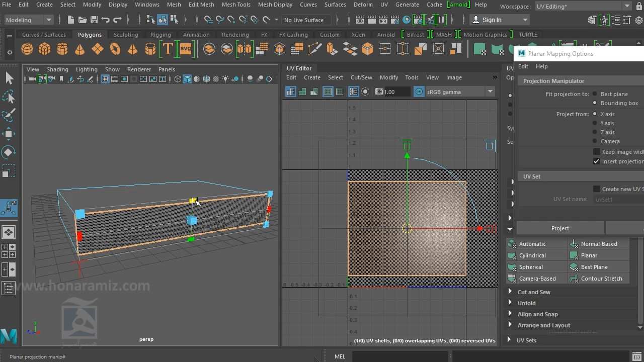Select the Move tool in toolbox
644x362 pixels.
coord(9,134)
